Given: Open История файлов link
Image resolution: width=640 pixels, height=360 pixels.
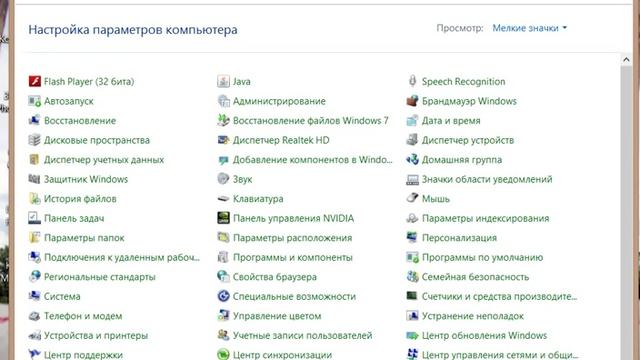Looking at the screenshot, I should click(80, 199).
